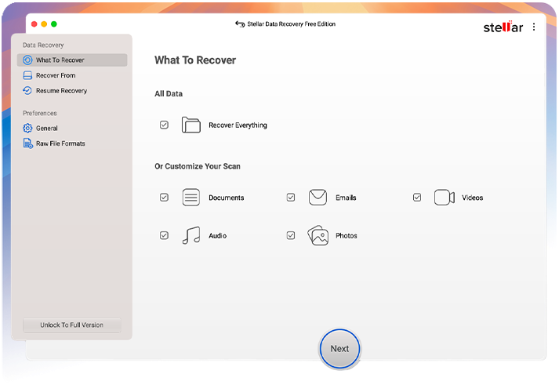Uncheck the Videos checkbox
Viewport: 559px width, 392px height.
[417, 197]
